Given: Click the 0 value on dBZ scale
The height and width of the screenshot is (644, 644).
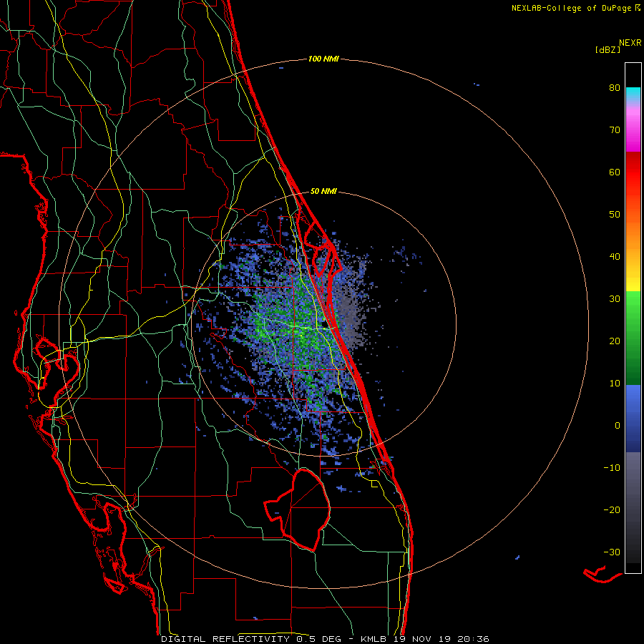Looking at the screenshot, I should click(618, 426).
